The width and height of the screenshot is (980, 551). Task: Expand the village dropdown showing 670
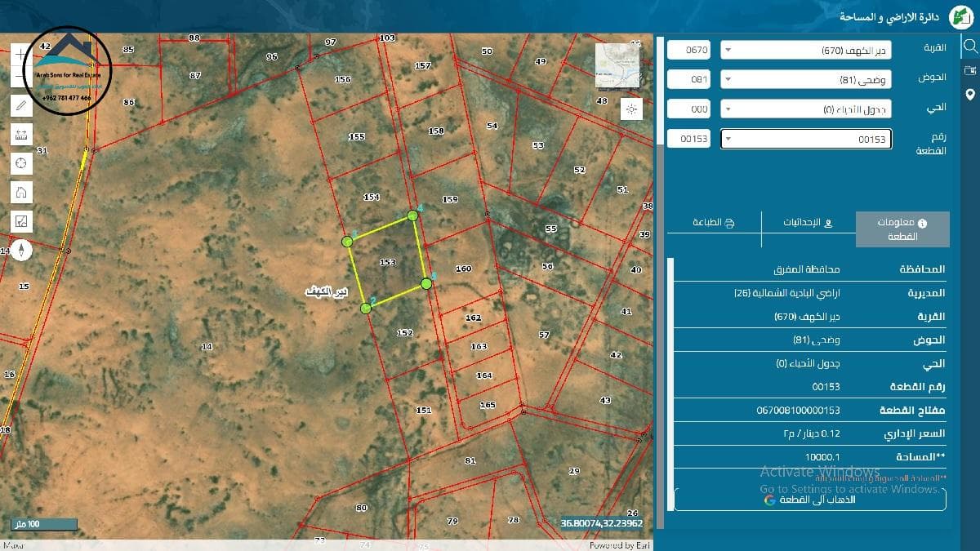tap(805, 51)
